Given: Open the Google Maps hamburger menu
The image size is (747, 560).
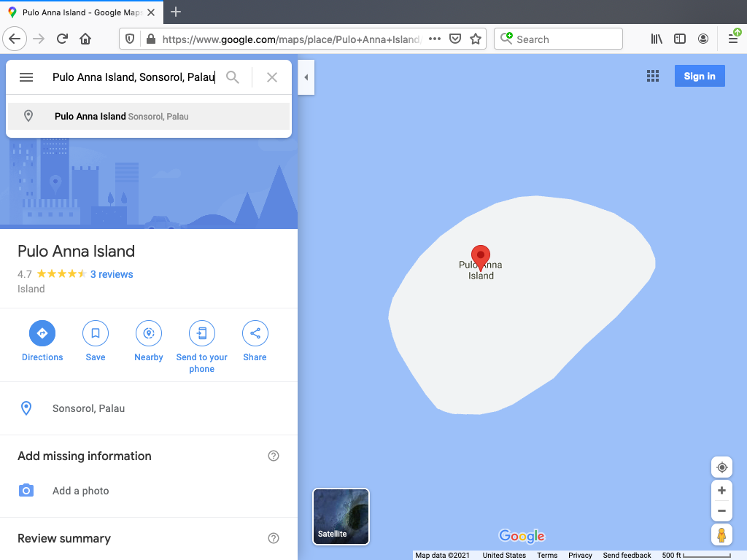Looking at the screenshot, I should pyautogui.click(x=26, y=77).
